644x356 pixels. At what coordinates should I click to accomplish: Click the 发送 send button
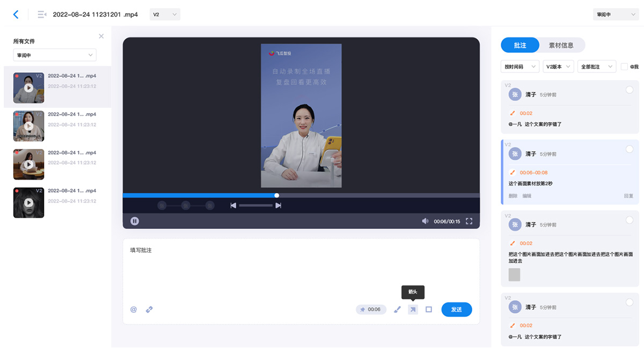(x=456, y=309)
